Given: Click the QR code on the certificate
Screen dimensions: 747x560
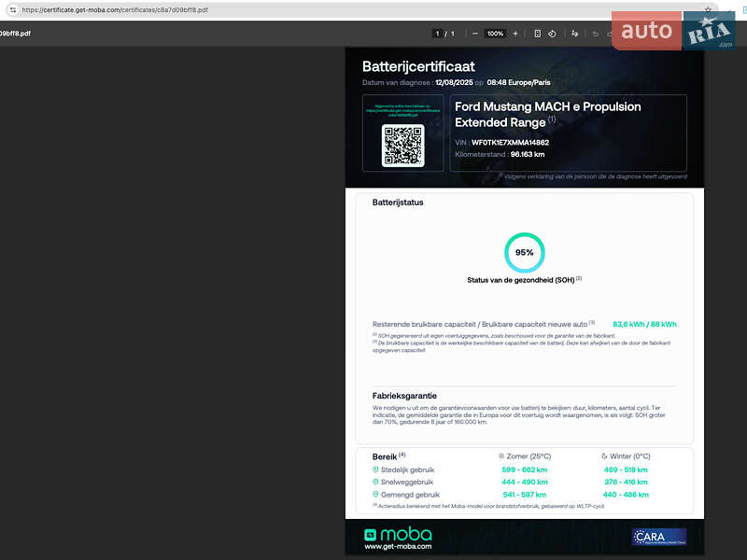Looking at the screenshot, I should pos(402,146).
